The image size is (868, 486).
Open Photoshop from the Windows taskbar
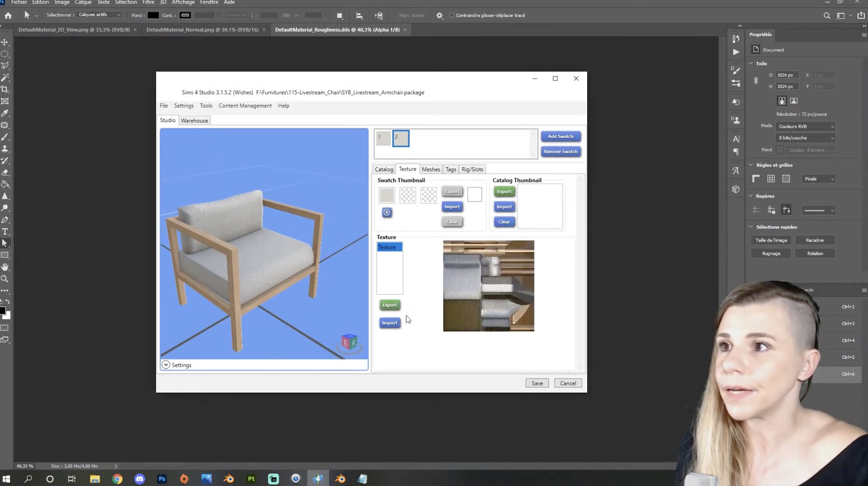tap(162, 479)
